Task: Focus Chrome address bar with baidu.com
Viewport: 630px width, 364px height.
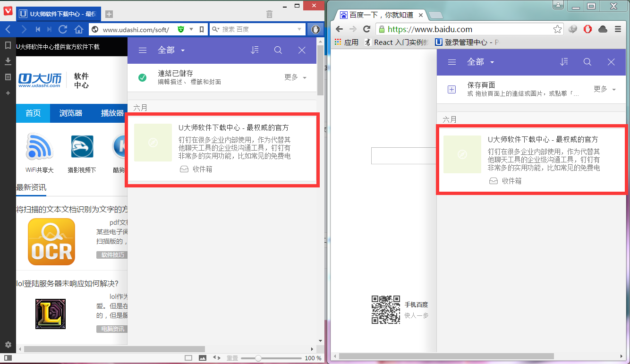Action: [x=469, y=29]
